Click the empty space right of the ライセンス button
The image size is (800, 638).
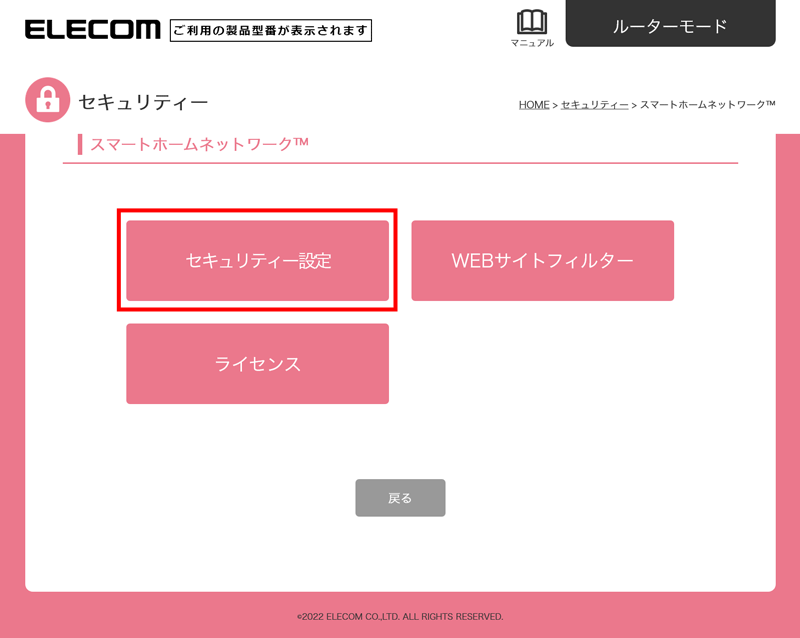(x=542, y=363)
